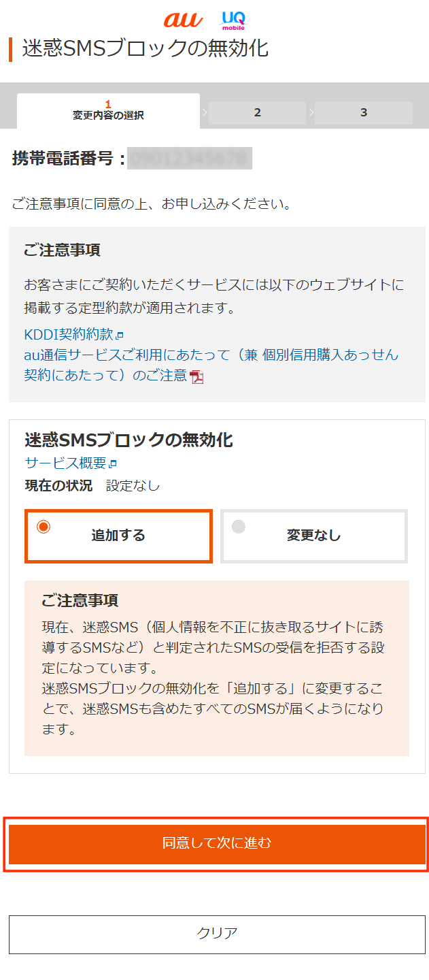
Task: Open the au通信サービスご利用にあたって notice link
Action: coord(211,355)
